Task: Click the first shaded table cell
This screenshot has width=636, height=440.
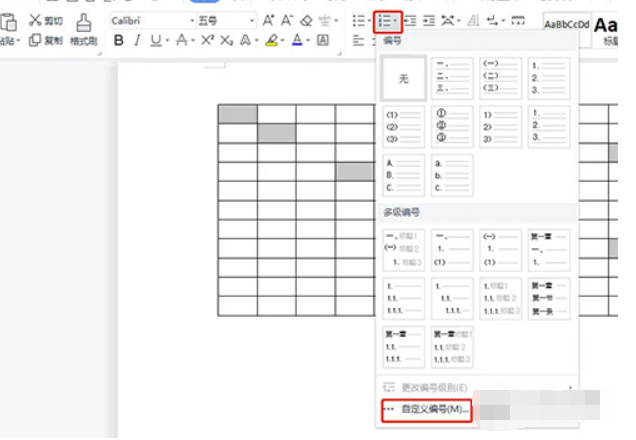Action: click(238, 114)
